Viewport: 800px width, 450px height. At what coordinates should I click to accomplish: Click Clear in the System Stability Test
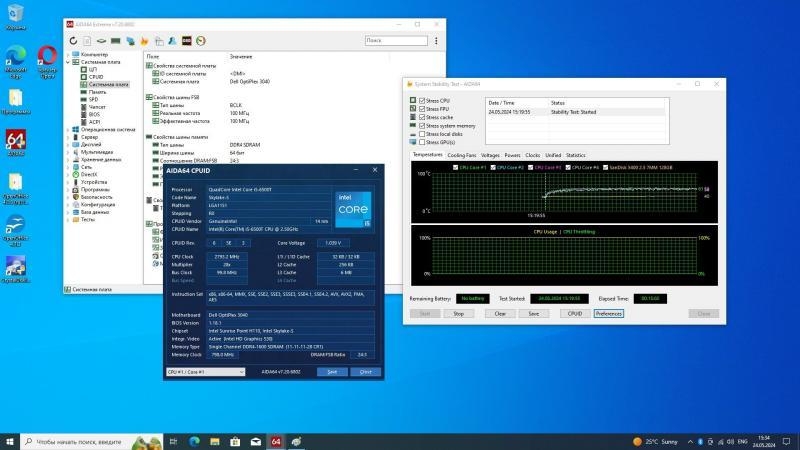500,314
